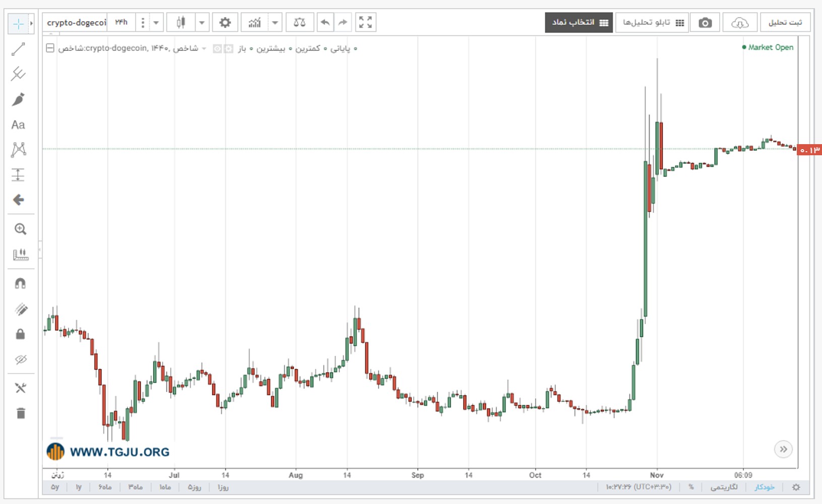
Task: Undo the last chart action
Action: point(325,23)
